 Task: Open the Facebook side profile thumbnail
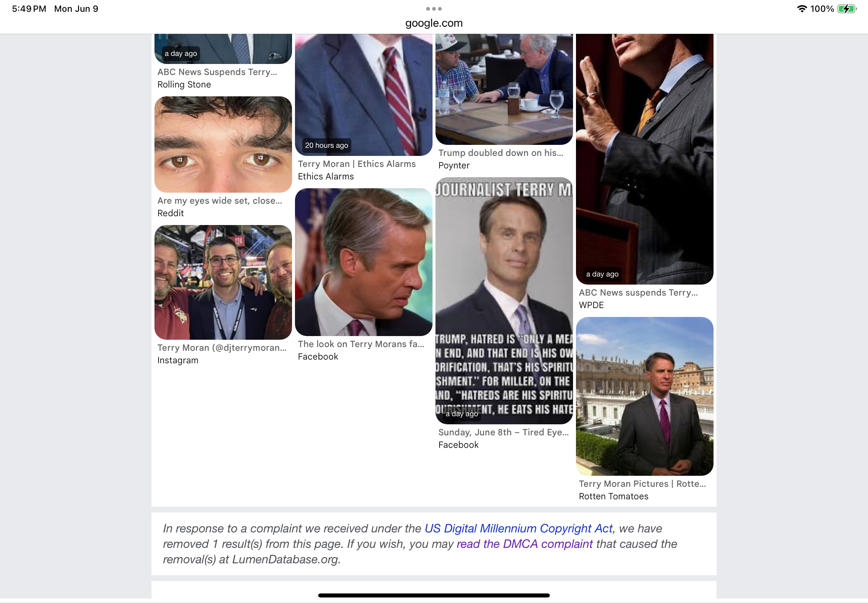363,262
